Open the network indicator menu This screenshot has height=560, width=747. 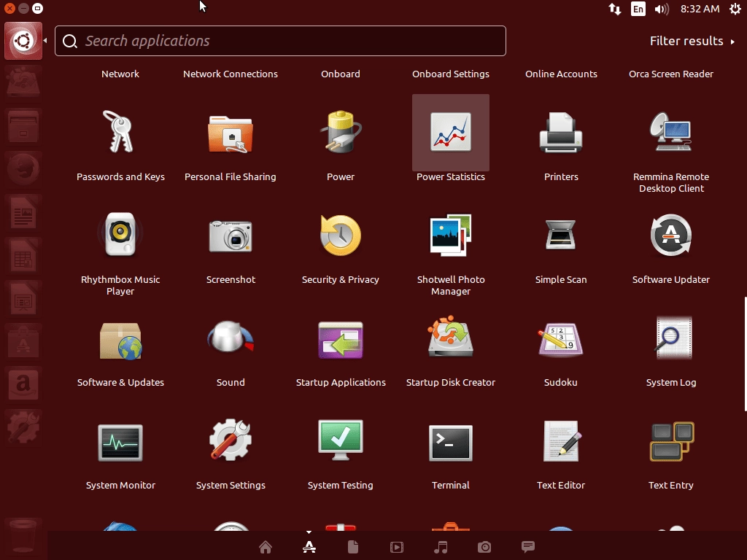614,9
